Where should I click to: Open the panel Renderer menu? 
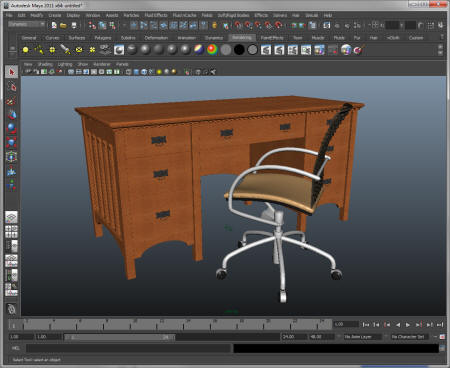pyautogui.click(x=102, y=64)
